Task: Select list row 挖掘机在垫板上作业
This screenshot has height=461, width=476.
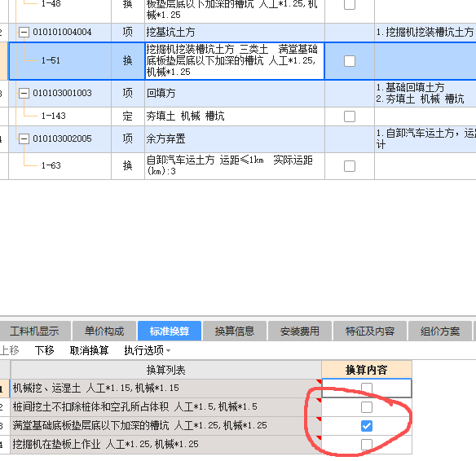Action: 166,445
